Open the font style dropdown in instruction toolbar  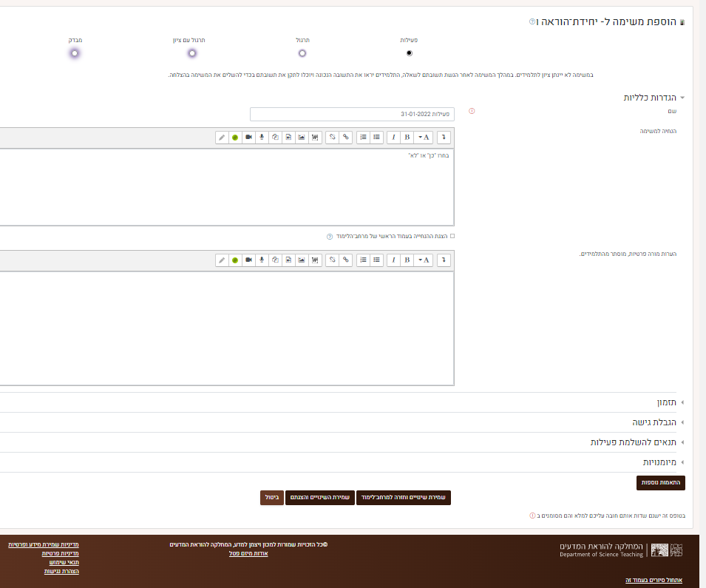pos(423,137)
